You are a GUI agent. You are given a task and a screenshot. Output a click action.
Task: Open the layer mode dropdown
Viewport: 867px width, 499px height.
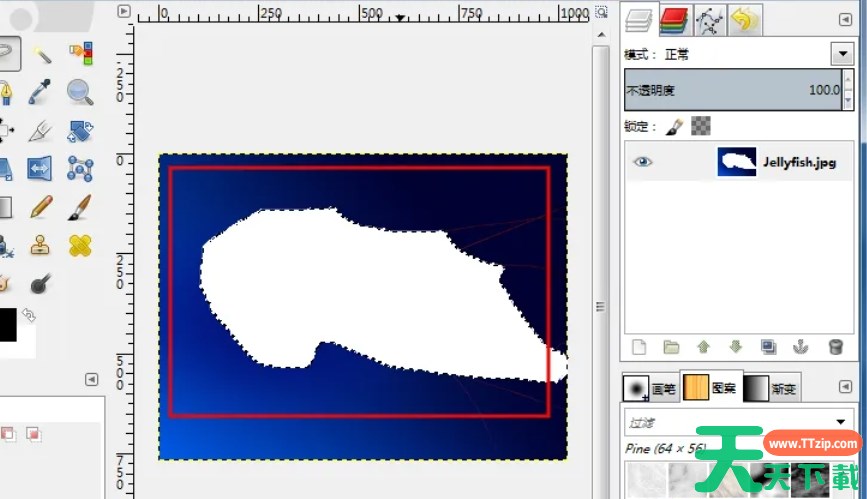click(x=839, y=54)
